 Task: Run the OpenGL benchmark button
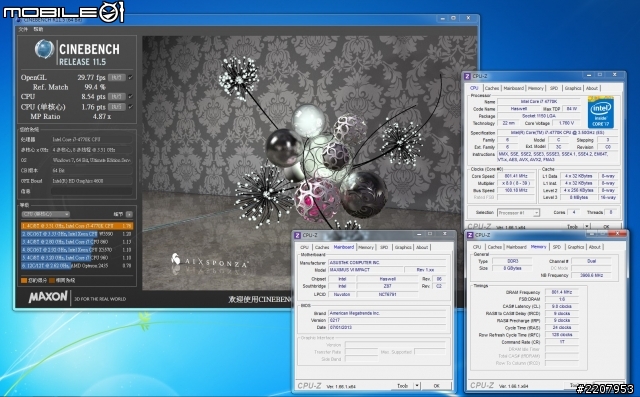(116, 77)
